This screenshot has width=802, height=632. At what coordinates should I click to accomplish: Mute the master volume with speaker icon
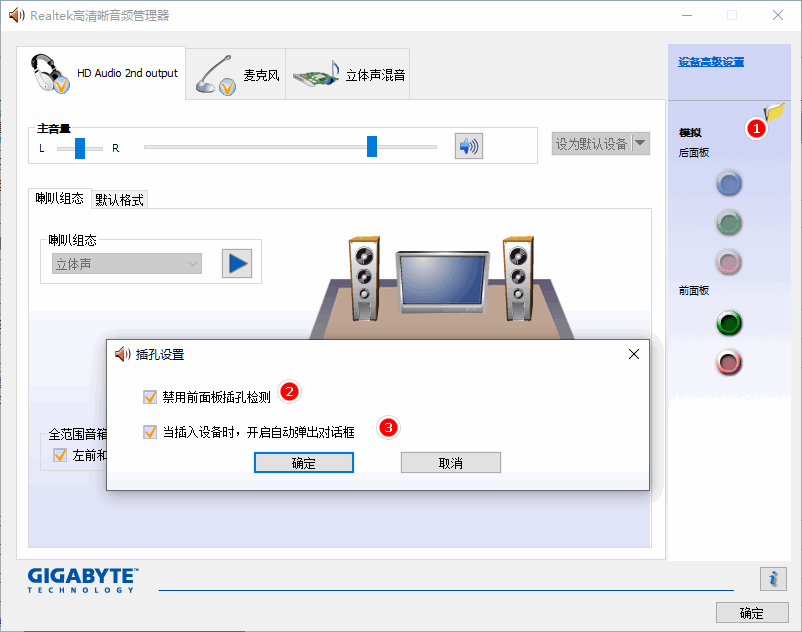(x=467, y=145)
